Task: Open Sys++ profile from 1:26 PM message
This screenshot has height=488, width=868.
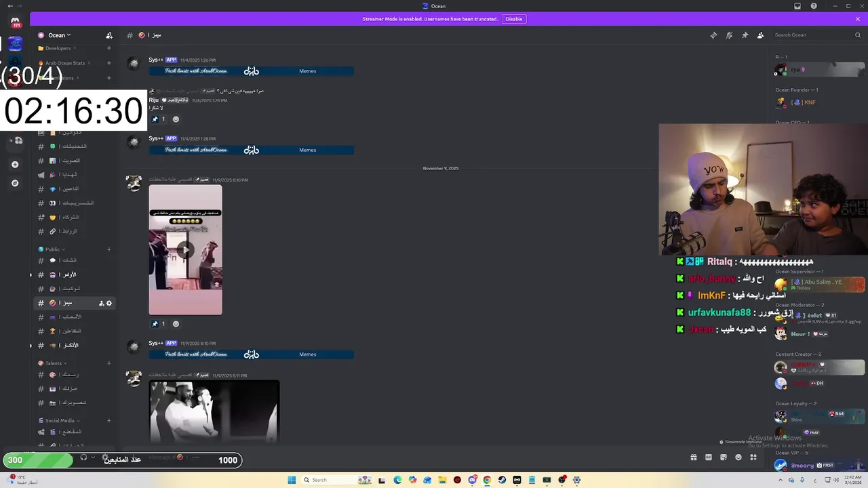Action: [155, 60]
